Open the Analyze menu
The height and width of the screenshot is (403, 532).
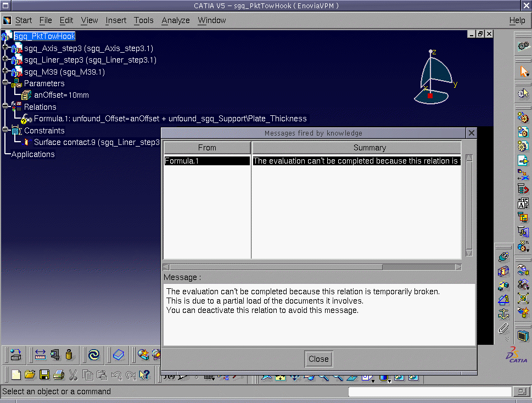point(175,20)
